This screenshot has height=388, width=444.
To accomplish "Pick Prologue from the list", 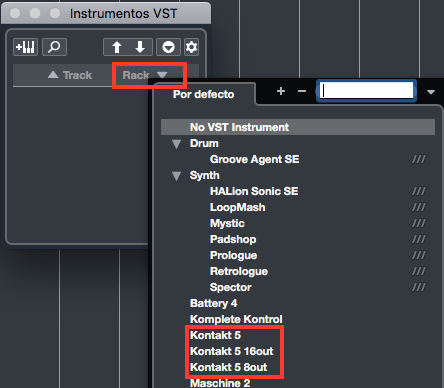I will [x=233, y=255].
